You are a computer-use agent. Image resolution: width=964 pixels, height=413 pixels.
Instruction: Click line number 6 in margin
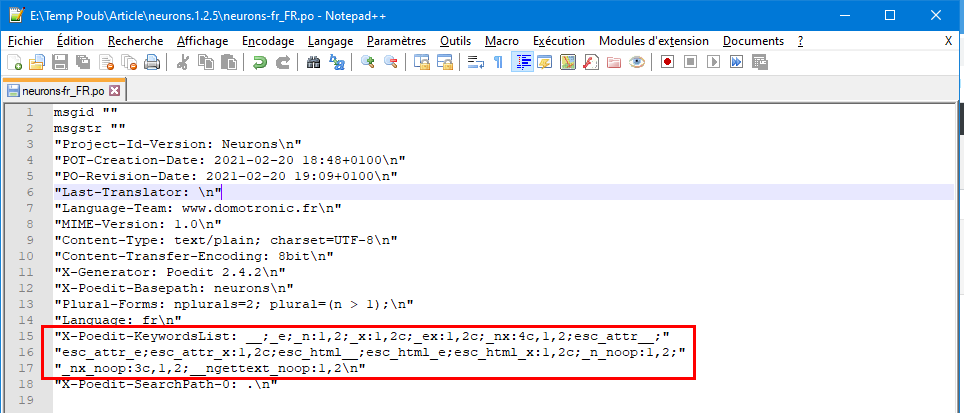coord(29,192)
